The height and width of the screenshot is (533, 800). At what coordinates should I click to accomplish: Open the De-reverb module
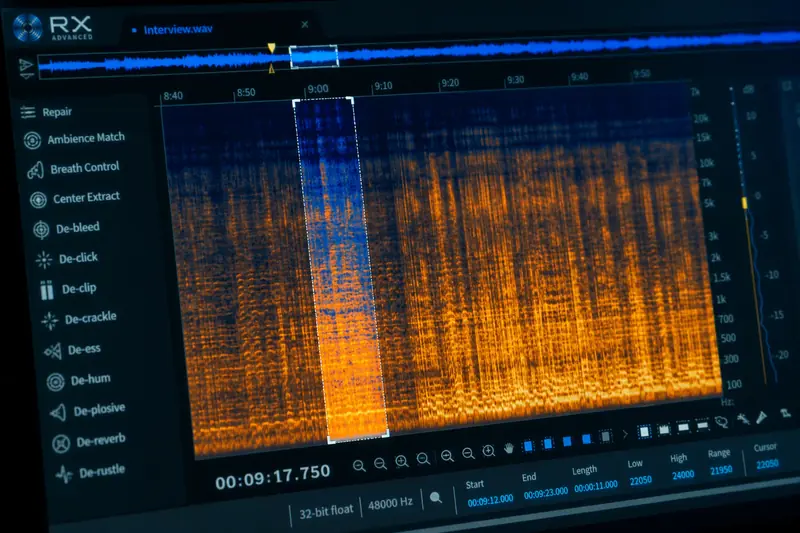pos(89,442)
